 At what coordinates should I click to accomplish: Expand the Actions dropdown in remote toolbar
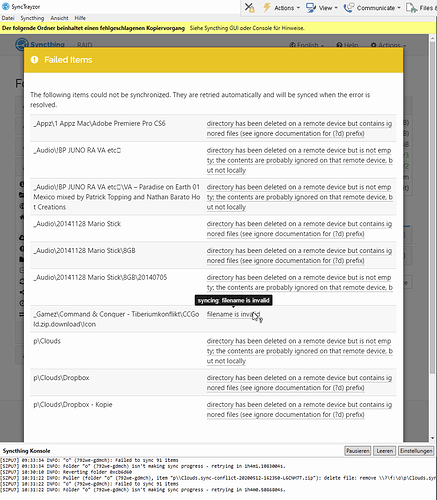298,8
